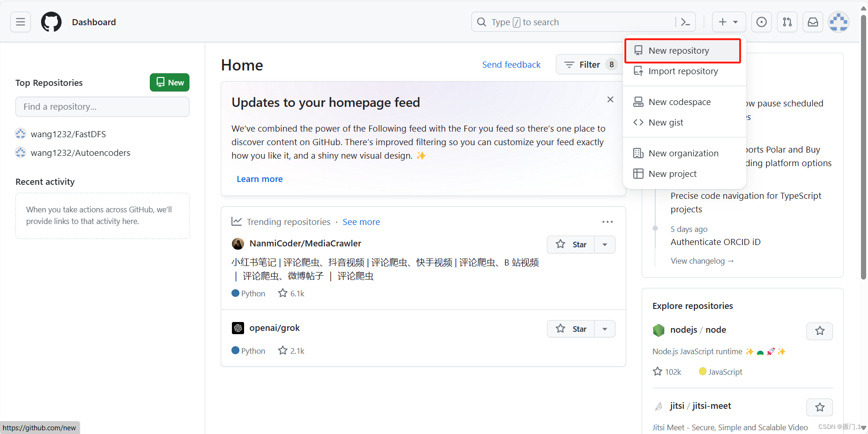Click the openai avatar icon
Screen dimensions: 868x434
(238, 328)
